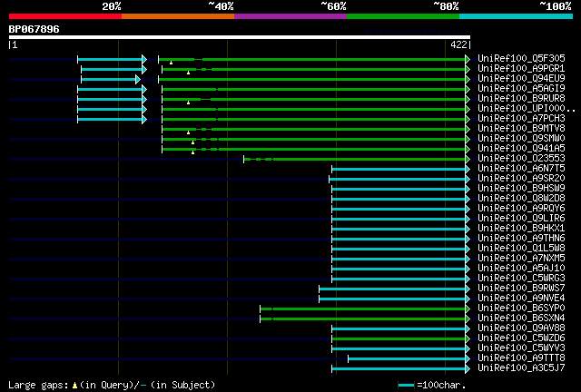Click the yellow query-gap marker in the legend
This screenshot has width=581, height=392.
tap(74, 386)
